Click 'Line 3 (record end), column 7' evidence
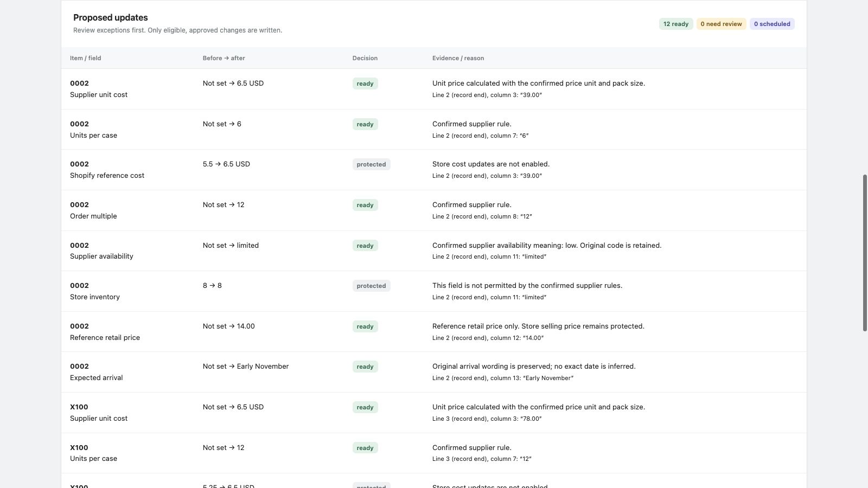This screenshot has width=868, height=488. [482, 459]
